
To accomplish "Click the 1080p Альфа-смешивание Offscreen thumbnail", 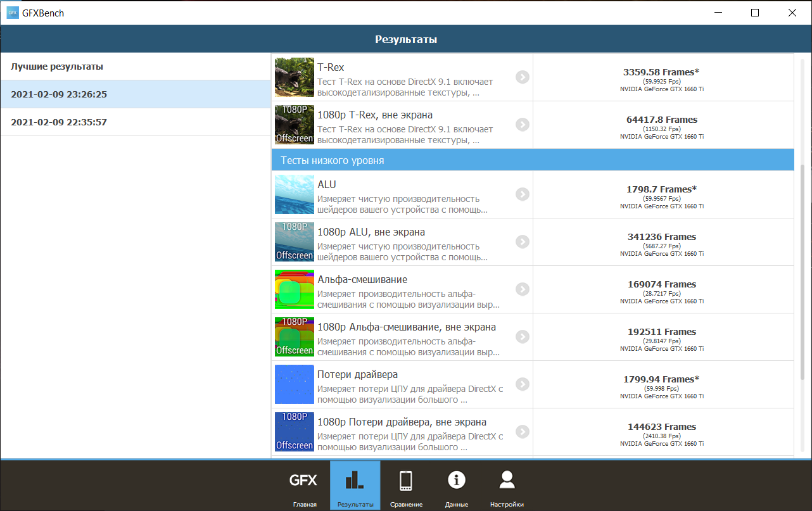I will [295, 337].
